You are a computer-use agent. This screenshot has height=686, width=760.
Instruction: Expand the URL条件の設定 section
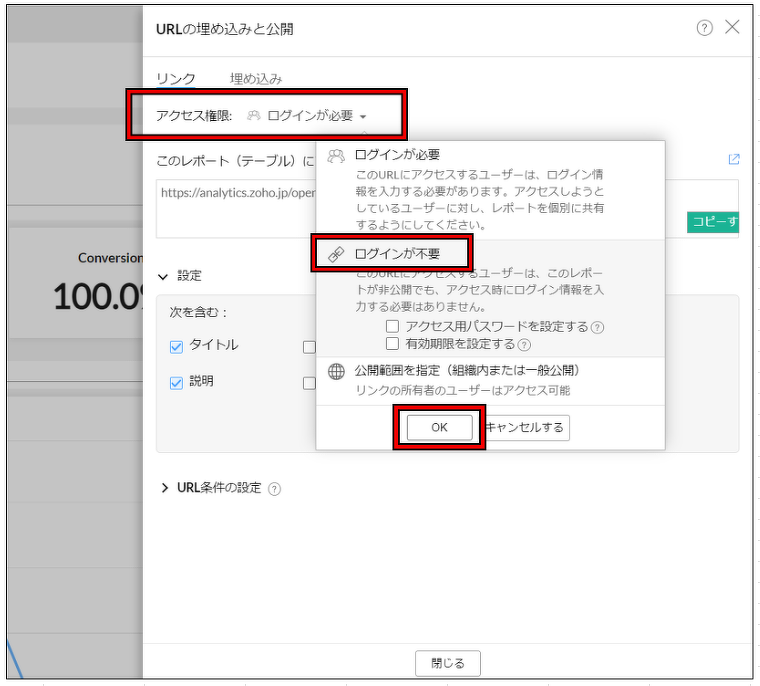[165, 488]
